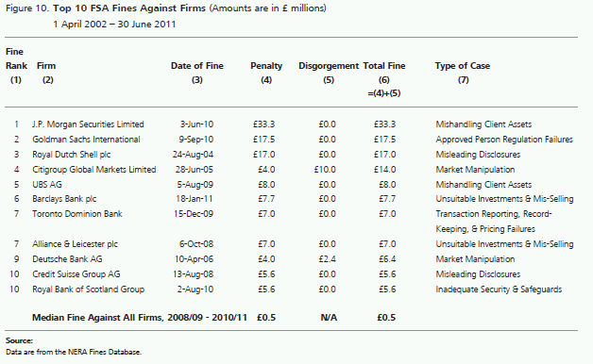This screenshot has width=593, height=364.
Task: Click the Royal Dutch Shell plc entry
Action: (72, 155)
